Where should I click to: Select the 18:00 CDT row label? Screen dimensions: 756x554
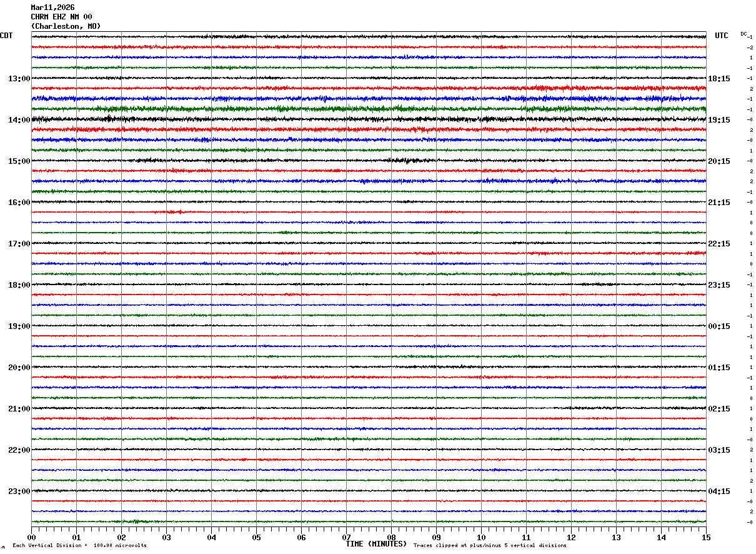[x=19, y=285]
